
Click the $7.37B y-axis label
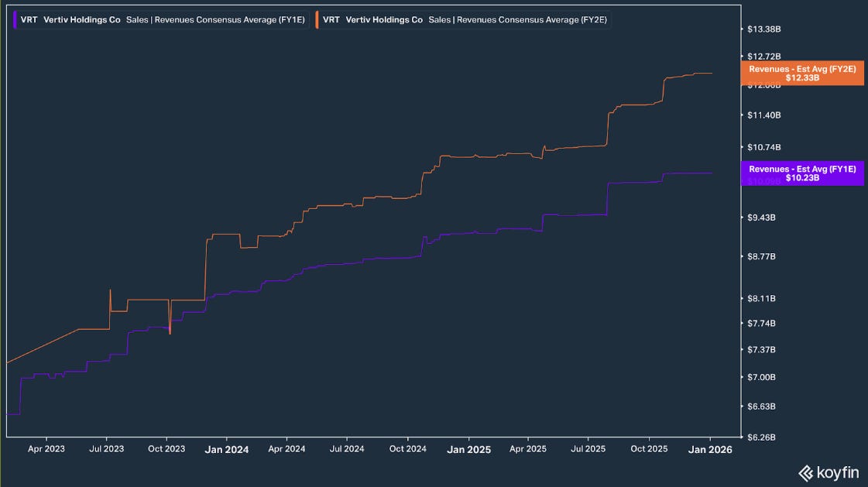[x=761, y=350]
